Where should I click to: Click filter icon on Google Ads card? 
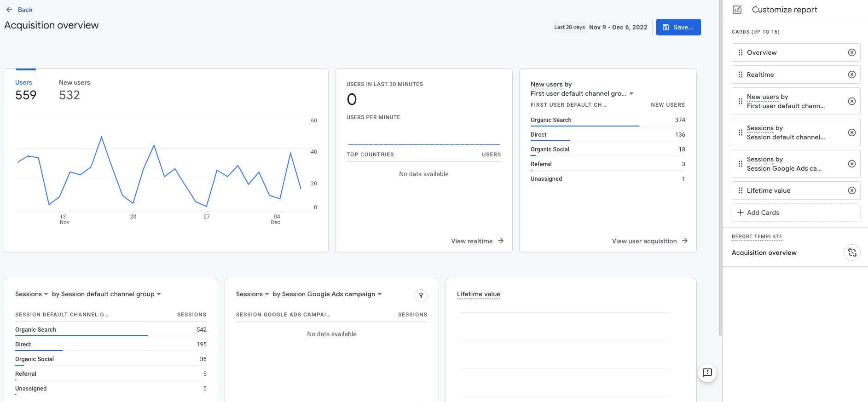421,296
